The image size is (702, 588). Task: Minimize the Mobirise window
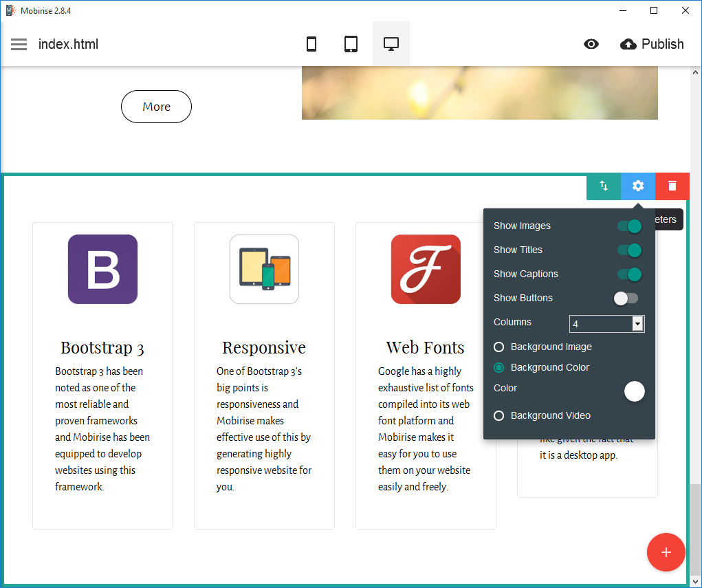pos(623,10)
